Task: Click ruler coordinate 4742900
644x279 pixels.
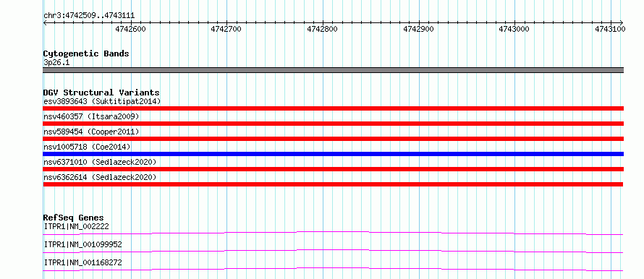Action: point(418,29)
